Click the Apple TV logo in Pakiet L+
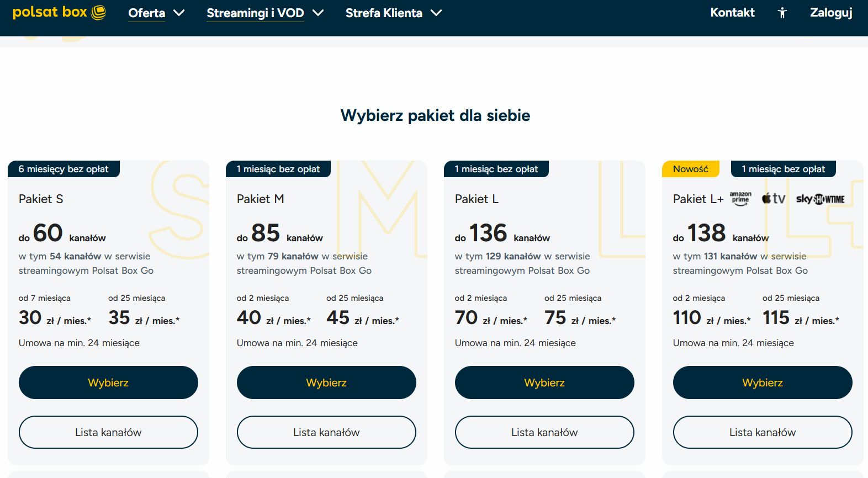This screenshot has height=478, width=868. click(x=773, y=199)
